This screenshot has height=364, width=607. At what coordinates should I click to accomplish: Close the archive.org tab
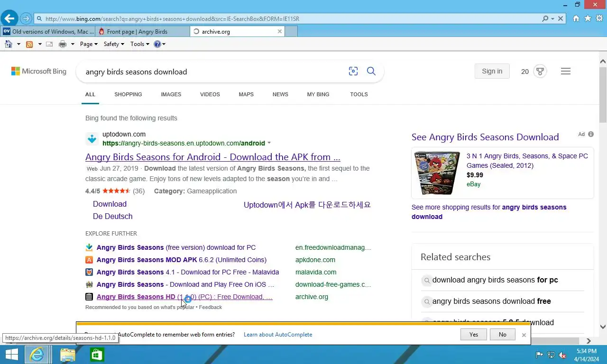(280, 31)
